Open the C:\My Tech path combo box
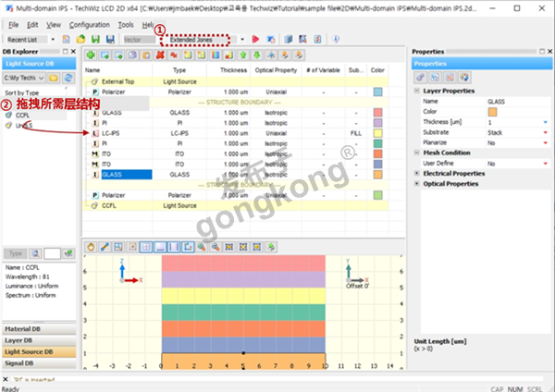 24,78
